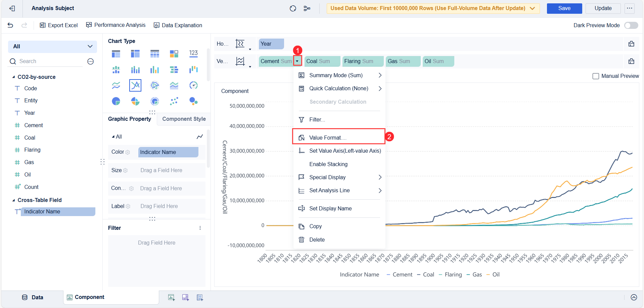The height and width of the screenshot is (308, 644).
Task: Select Enable Stacking menu entry
Action: [328, 164]
